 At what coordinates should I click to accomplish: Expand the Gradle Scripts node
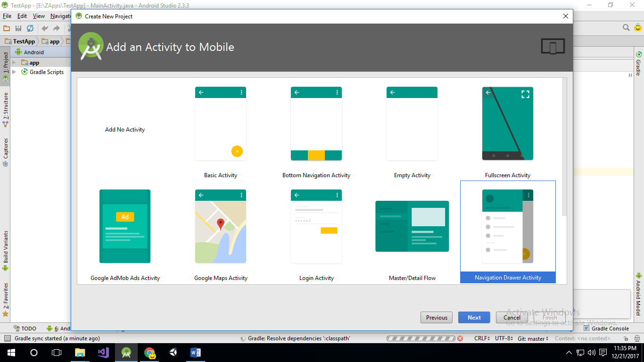[x=15, y=72]
